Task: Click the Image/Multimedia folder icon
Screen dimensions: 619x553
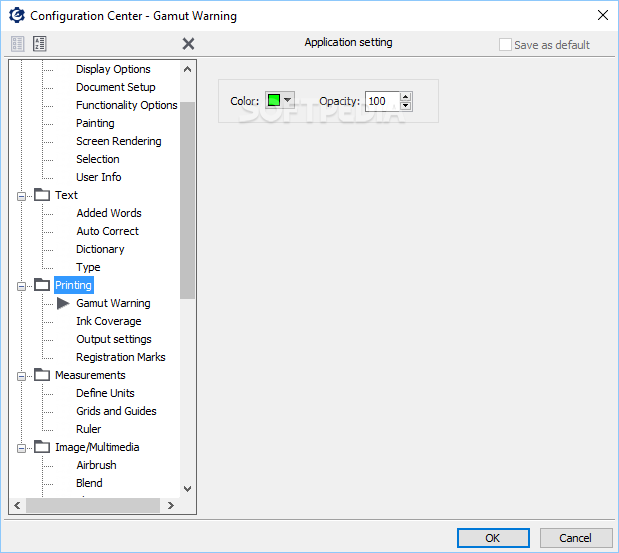Action: point(42,447)
